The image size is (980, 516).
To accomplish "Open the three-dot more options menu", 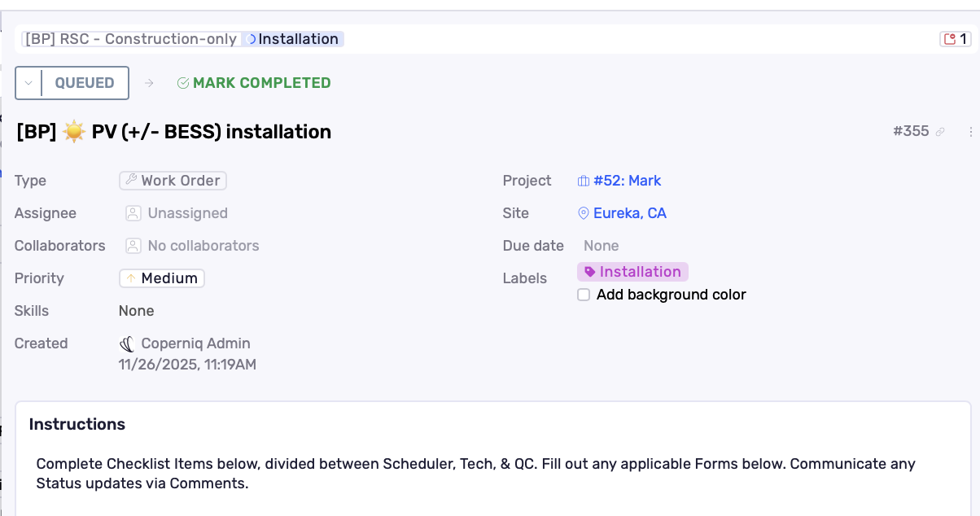I will (x=970, y=132).
